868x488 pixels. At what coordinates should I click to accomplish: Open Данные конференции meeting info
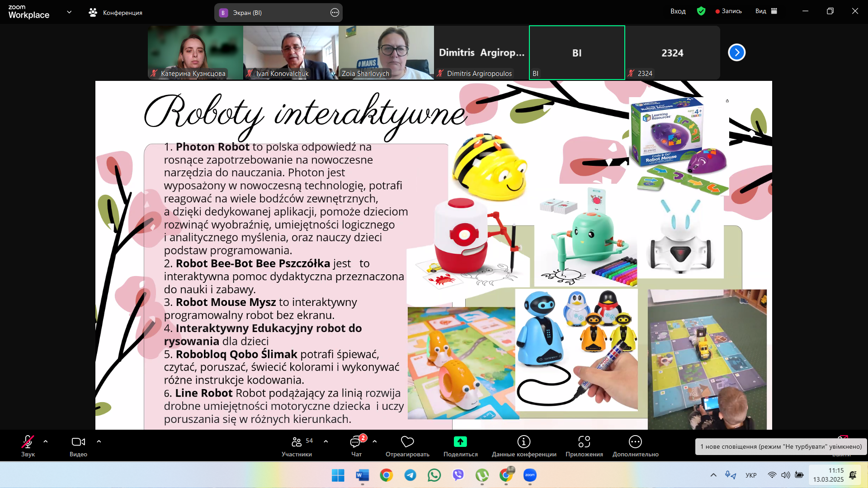(x=524, y=446)
